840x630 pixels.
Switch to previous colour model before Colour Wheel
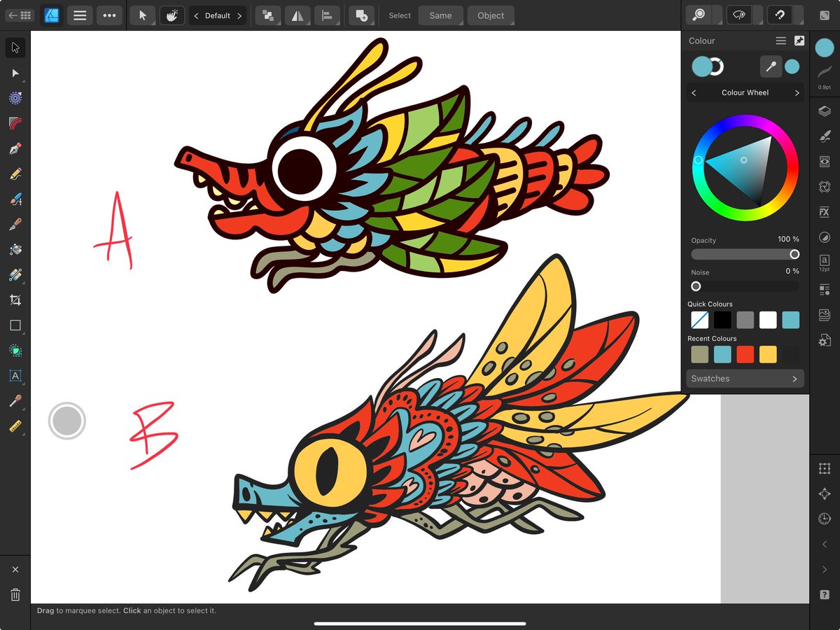click(694, 92)
